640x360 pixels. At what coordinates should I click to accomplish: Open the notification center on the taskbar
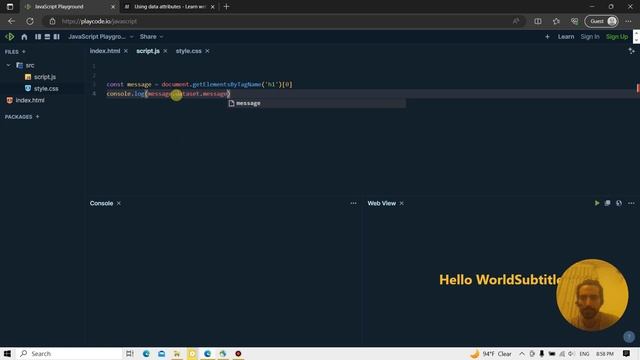(x=627, y=353)
